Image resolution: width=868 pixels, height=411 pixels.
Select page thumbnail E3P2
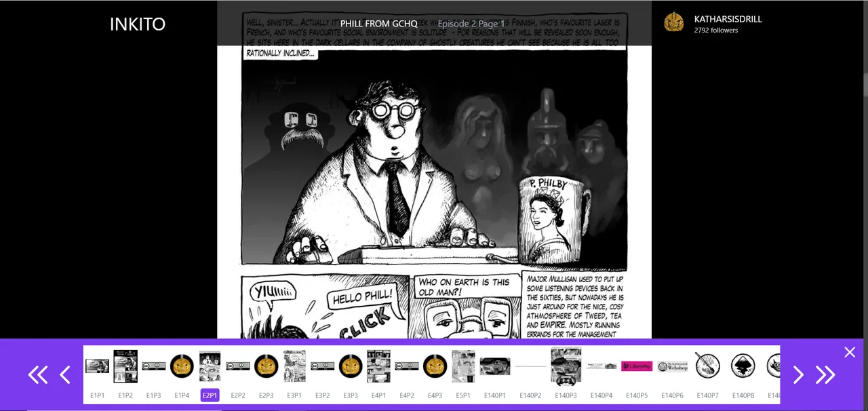323,366
